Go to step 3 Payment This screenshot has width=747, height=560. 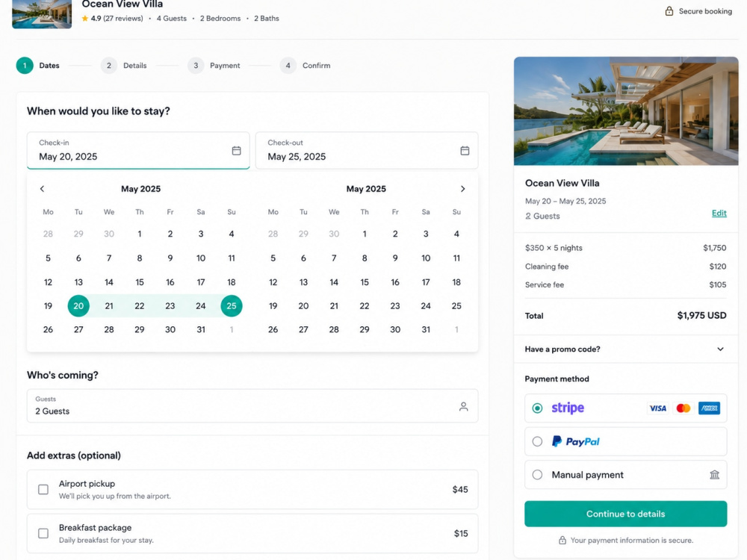tap(214, 66)
